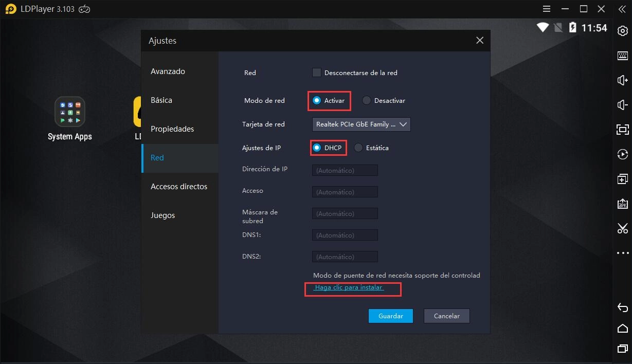
Task: Check the Desconectarse de la red box
Action: point(317,72)
